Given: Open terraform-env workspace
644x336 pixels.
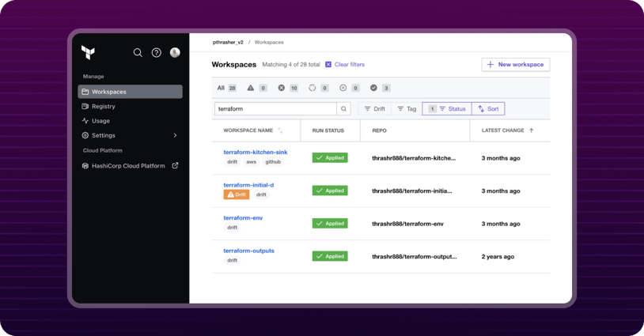Looking at the screenshot, I should click(243, 218).
